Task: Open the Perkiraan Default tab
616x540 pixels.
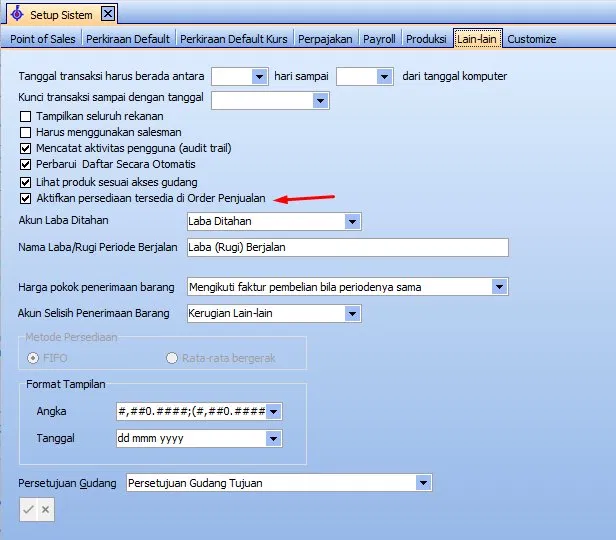Action: 128,39
